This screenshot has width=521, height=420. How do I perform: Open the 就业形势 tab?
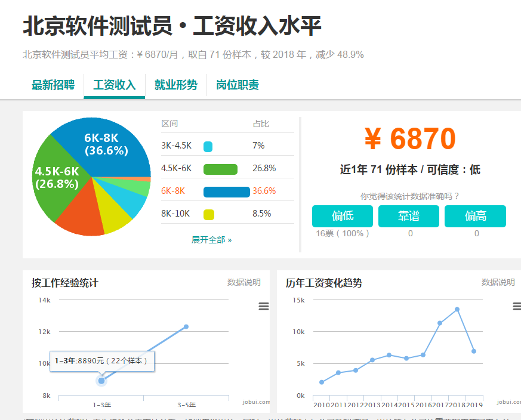click(175, 85)
